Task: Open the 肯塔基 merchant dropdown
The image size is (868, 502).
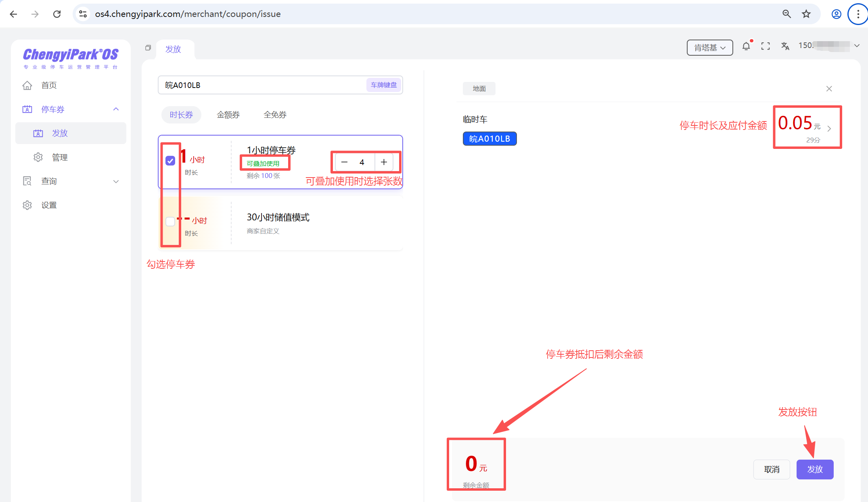Action: [709, 48]
